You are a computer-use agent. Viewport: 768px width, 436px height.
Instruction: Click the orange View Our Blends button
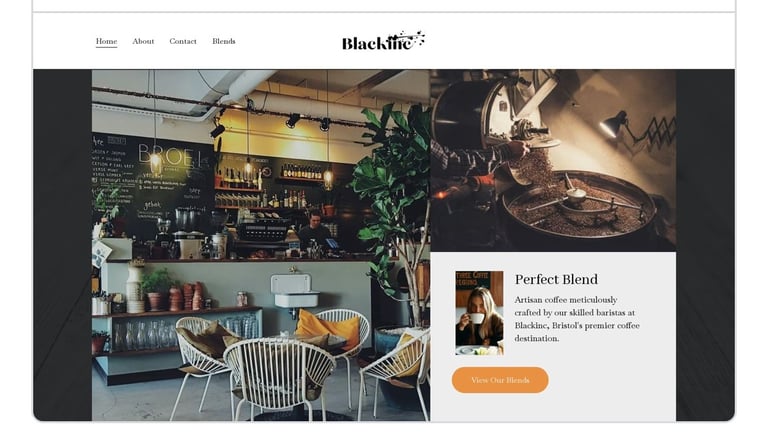[500, 380]
